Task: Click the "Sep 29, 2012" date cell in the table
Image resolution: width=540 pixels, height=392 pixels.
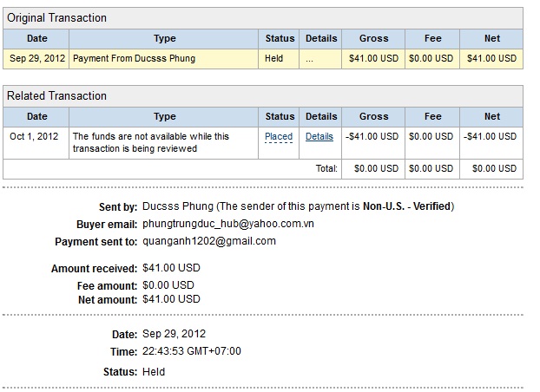Action: [36, 58]
